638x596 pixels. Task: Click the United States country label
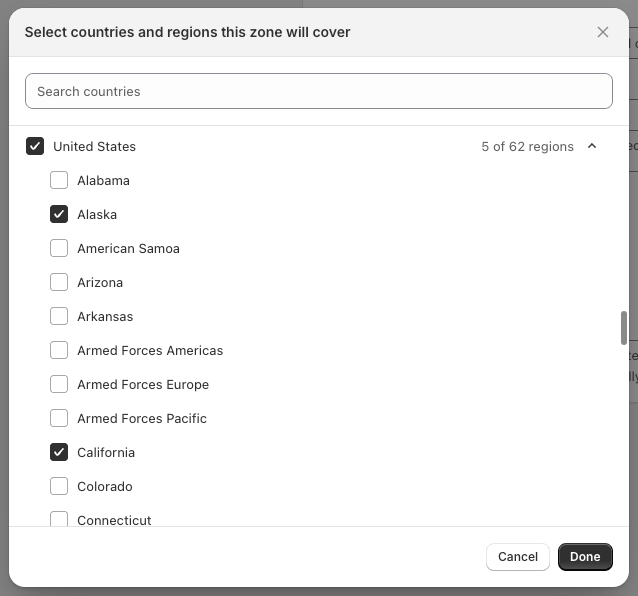(x=94, y=146)
